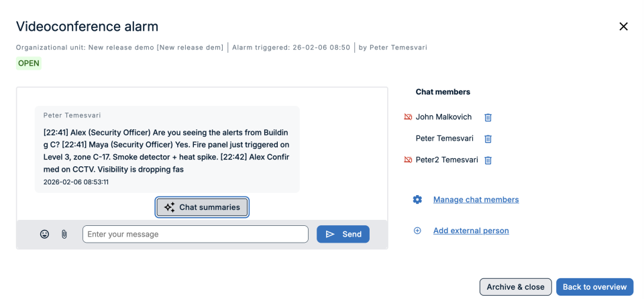The width and height of the screenshot is (644, 299).
Task: Remove Peter2 Temesvari via trash icon
Action: (x=488, y=160)
